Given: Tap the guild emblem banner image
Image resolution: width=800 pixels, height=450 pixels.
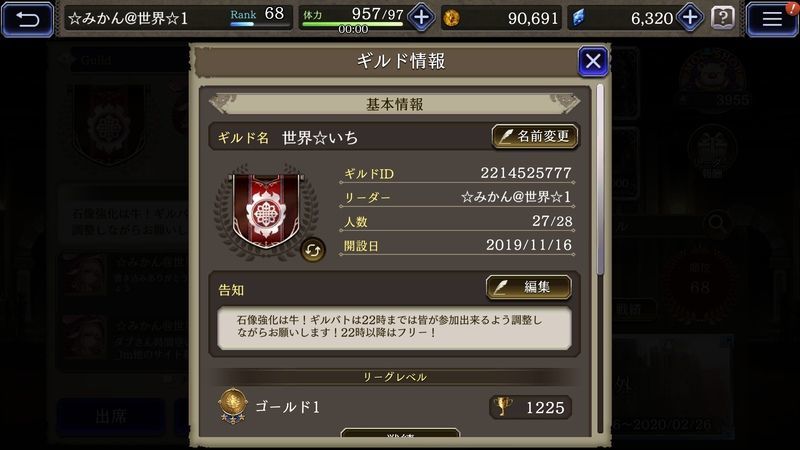Looking at the screenshot, I should pos(265,211).
